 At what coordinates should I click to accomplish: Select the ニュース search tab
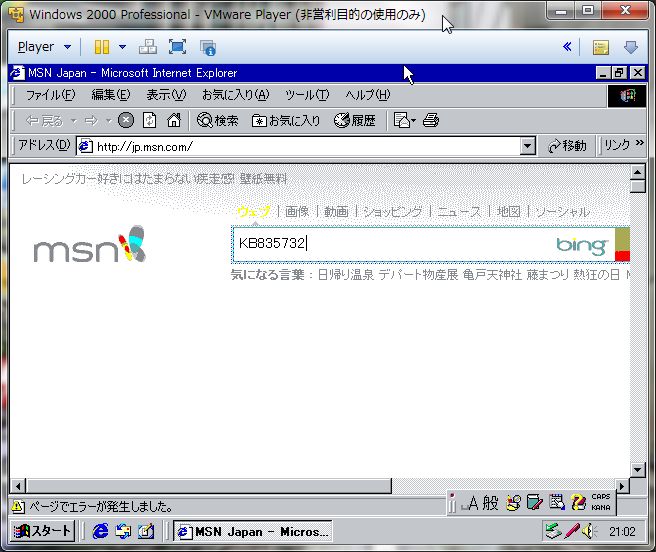pos(459,212)
